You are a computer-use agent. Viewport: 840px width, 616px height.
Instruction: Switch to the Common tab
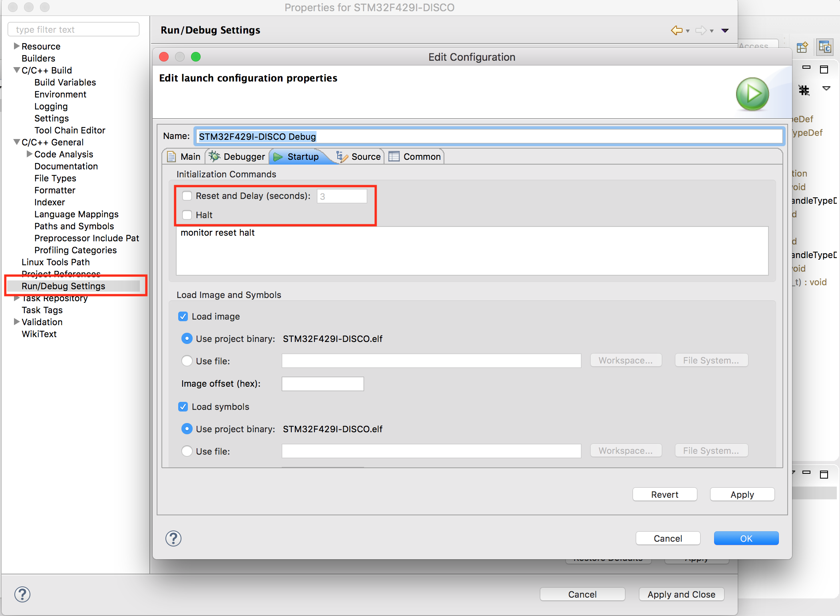(x=415, y=157)
